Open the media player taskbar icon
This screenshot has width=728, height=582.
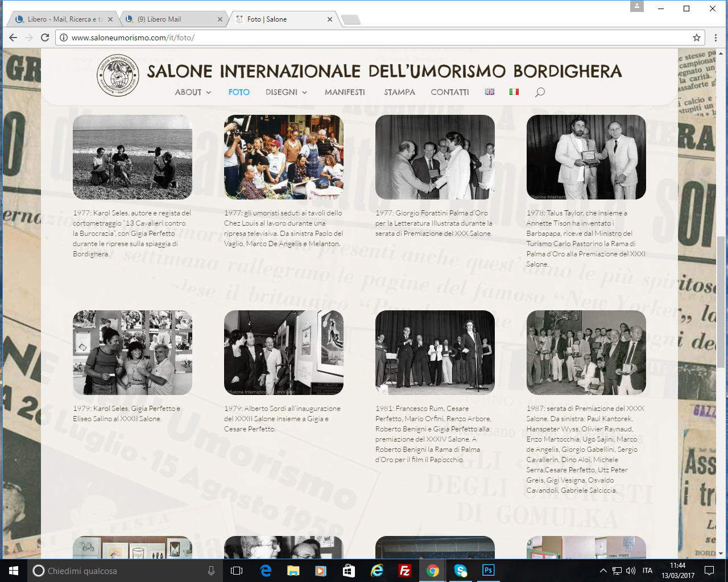321,571
